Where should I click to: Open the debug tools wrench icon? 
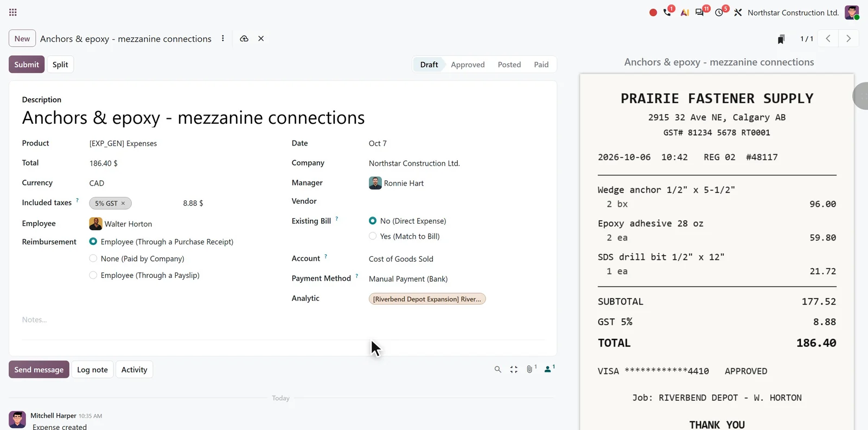coord(738,12)
